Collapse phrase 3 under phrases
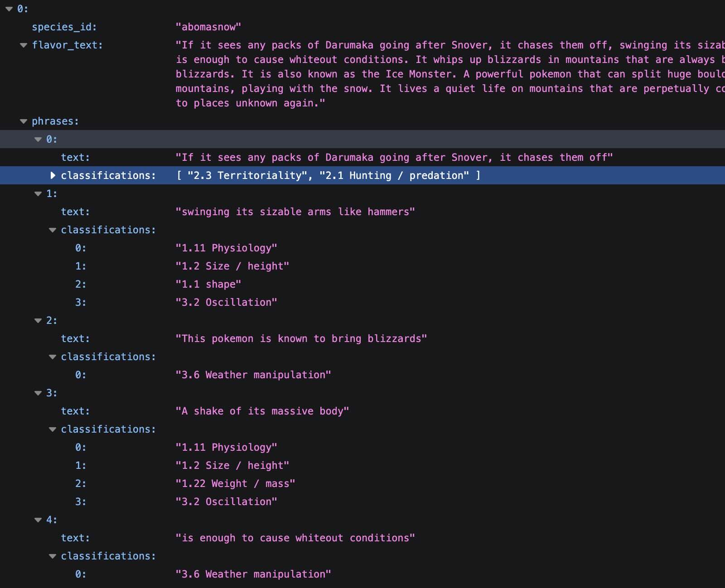The height and width of the screenshot is (588, 725). [x=38, y=393]
